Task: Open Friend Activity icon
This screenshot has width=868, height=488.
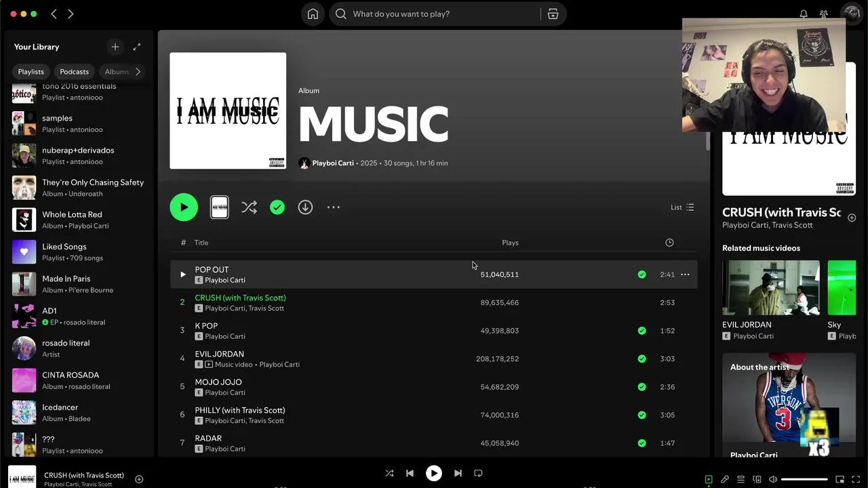Action: point(824,14)
